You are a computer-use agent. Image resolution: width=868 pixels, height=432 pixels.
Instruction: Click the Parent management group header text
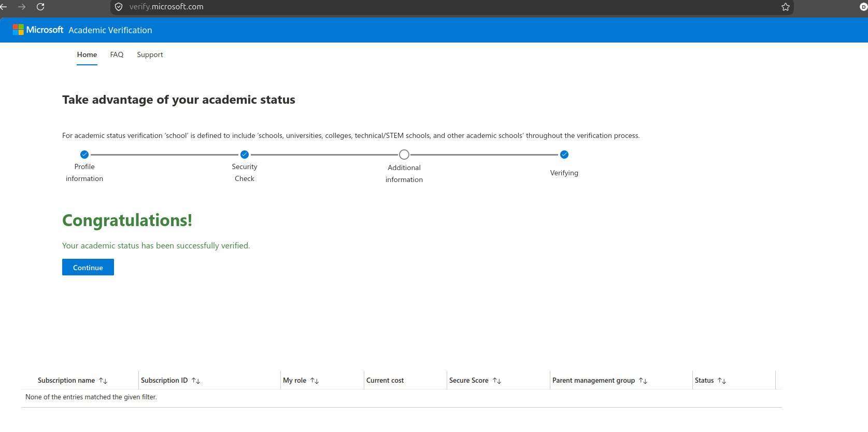coord(593,380)
